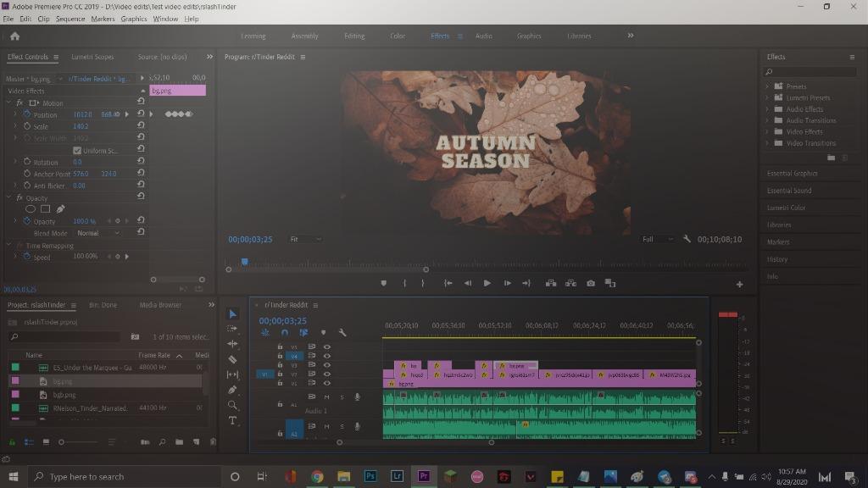Switch to the Color workspace
The image size is (868, 488).
398,36
